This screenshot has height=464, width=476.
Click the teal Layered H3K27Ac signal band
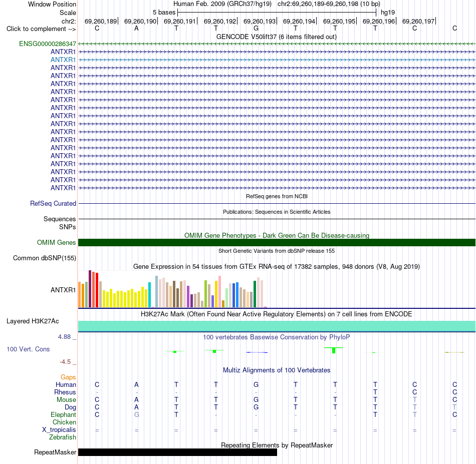click(277, 326)
